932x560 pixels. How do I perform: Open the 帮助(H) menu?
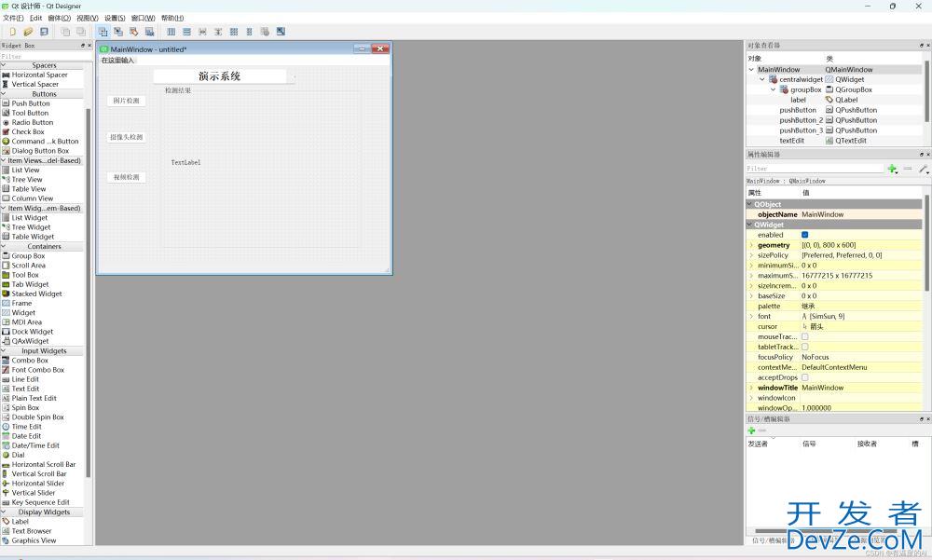172,18
